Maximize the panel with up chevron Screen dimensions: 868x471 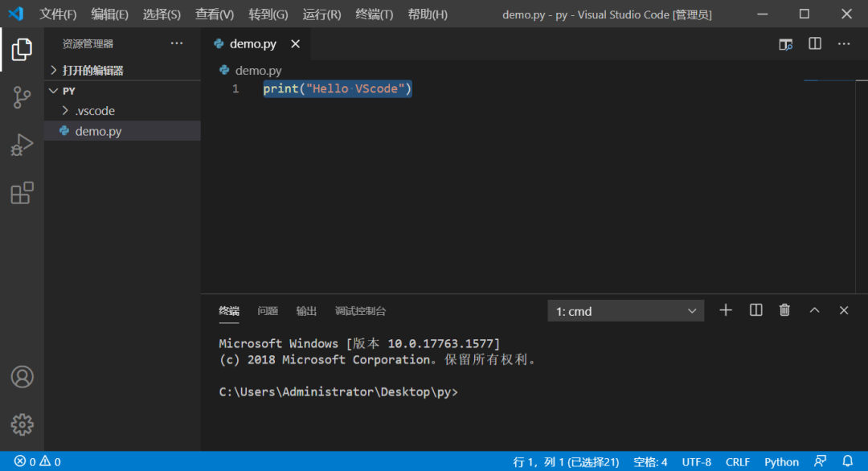point(814,310)
